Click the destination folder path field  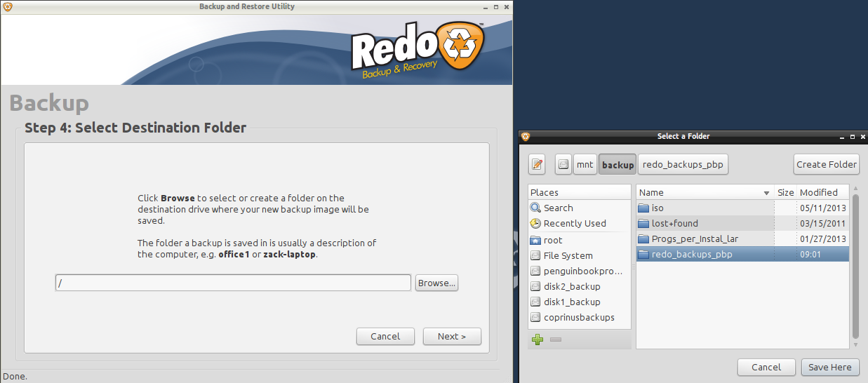tap(233, 283)
